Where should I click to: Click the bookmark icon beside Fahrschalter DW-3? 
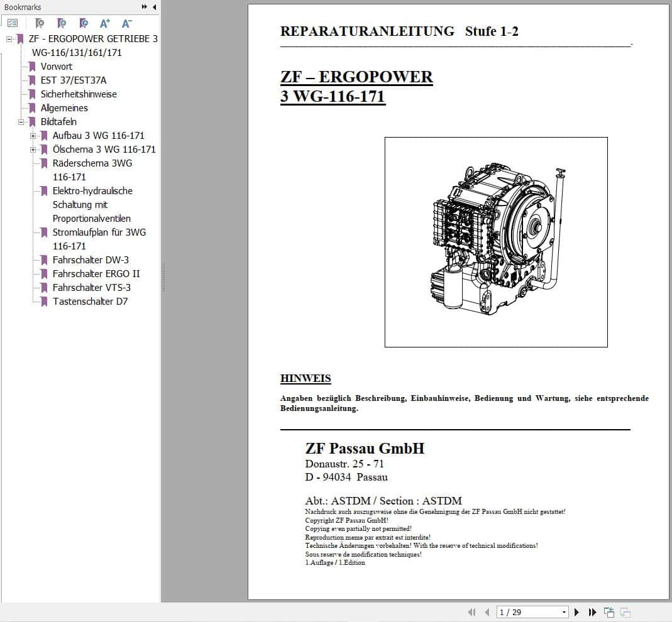pos(44,259)
